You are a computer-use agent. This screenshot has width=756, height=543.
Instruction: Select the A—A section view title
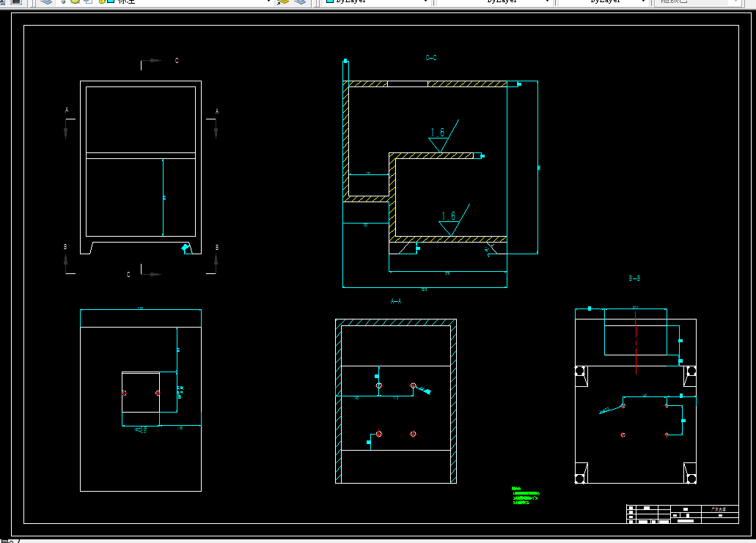coord(396,301)
